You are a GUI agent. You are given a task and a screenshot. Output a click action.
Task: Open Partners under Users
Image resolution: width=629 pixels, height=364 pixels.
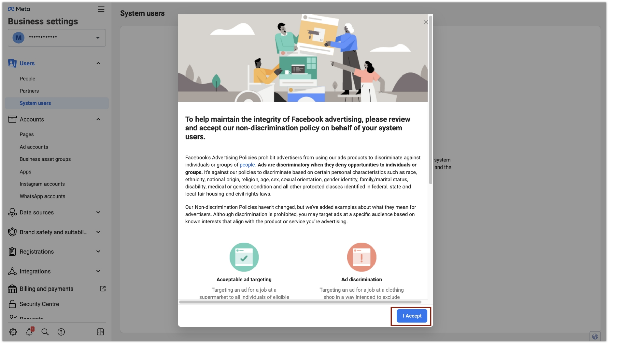tap(29, 91)
